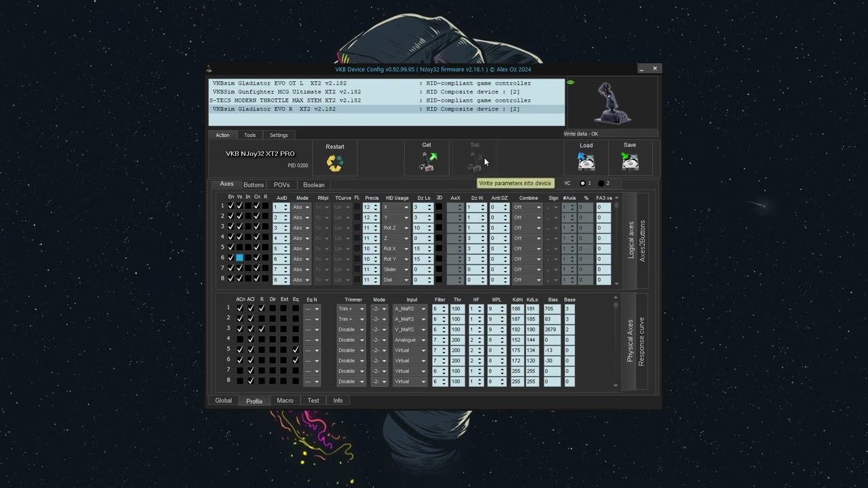Open Input dropdown showing Analogue
Screen dimensions: 868x488
pos(410,340)
